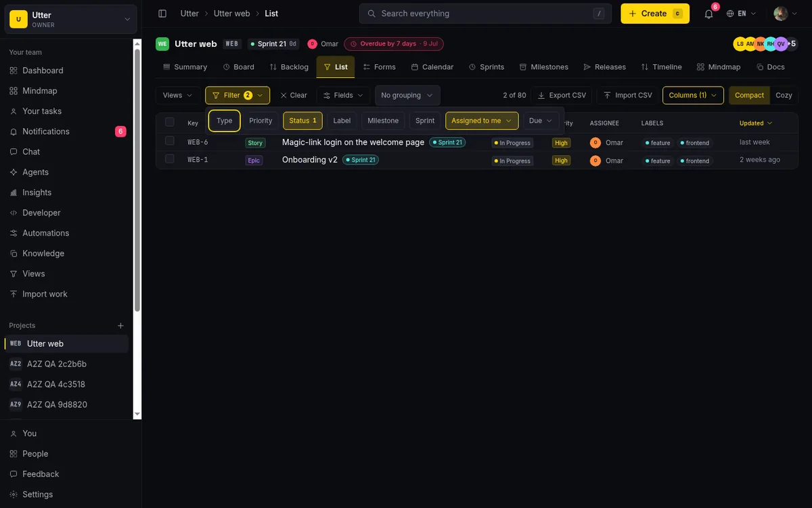Toggle the Type filter chip
Image resolution: width=812 pixels, height=508 pixels.
[225, 121]
